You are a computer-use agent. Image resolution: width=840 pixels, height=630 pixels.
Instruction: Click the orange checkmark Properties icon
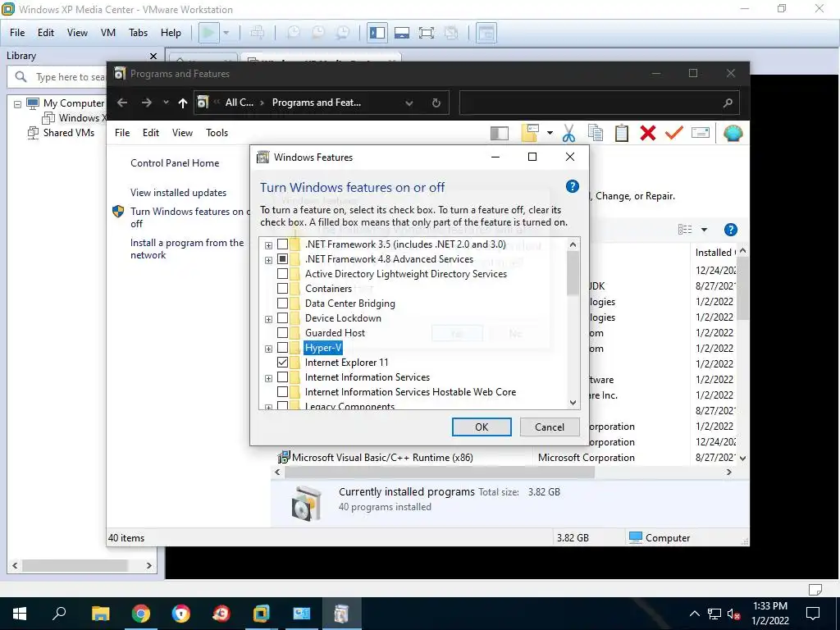coord(674,132)
